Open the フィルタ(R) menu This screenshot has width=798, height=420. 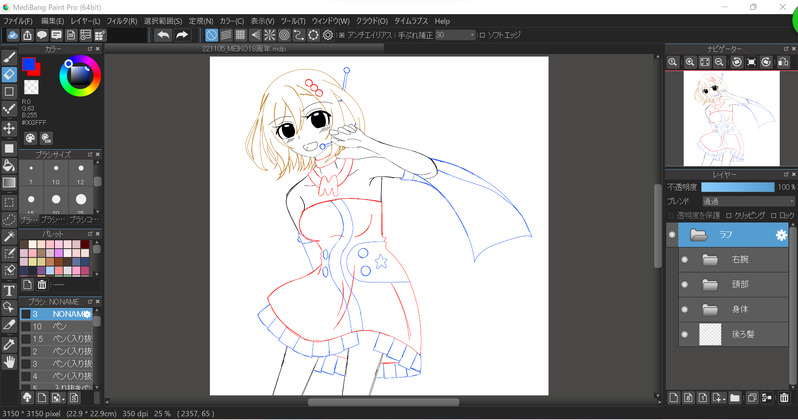[x=122, y=20]
